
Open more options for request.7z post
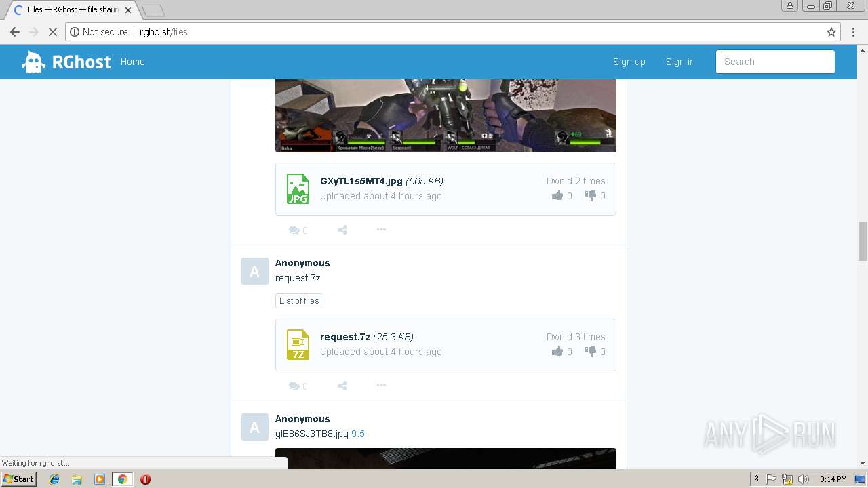click(x=381, y=386)
